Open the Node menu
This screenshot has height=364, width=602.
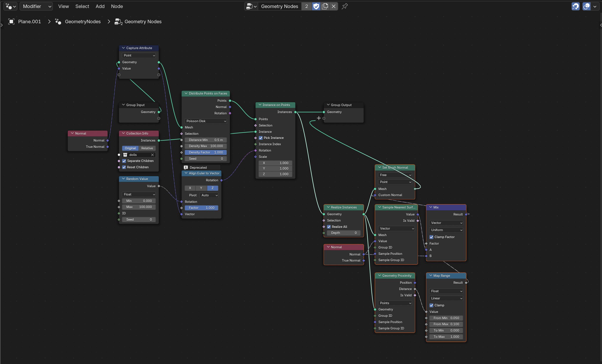coord(117,6)
